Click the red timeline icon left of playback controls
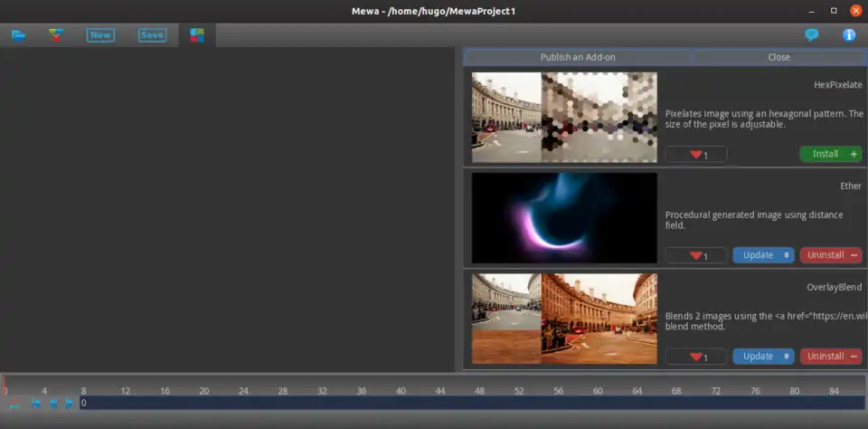The image size is (868, 429). [x=14, y=404]
